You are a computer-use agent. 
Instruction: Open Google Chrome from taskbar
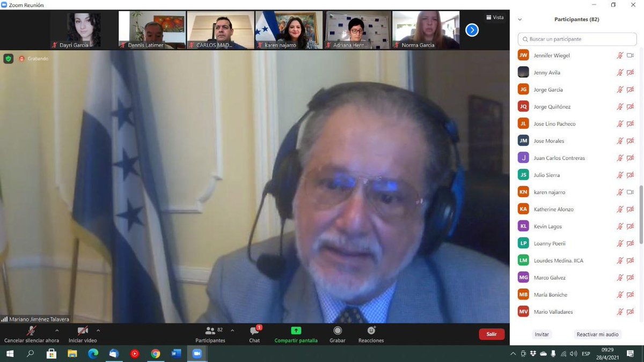155,353
